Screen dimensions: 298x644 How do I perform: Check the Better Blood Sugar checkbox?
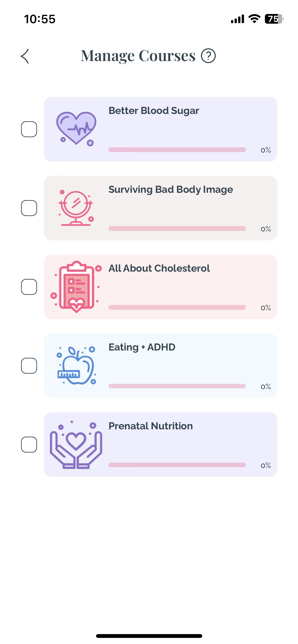29,129
